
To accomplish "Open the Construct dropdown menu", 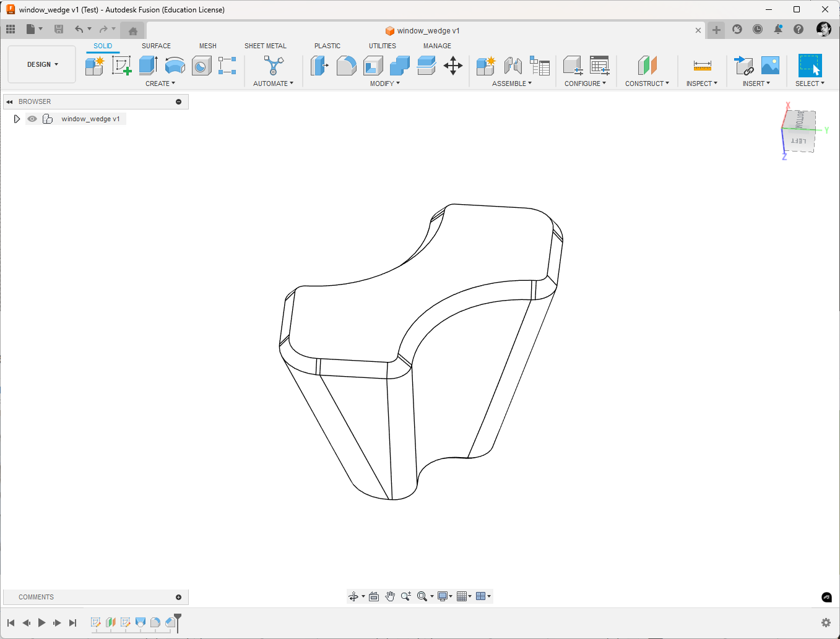I will click(647, 84).
